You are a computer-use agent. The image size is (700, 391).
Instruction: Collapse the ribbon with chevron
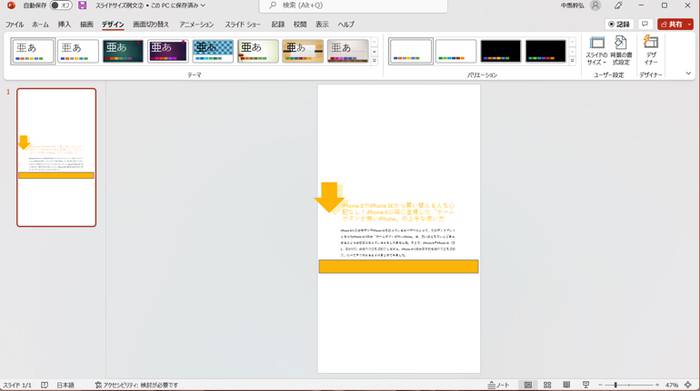pos(688,74)
